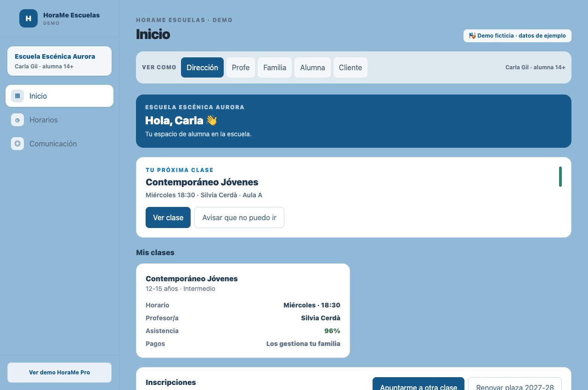This screenshot has width=588, height=390.
Task: Click the Comunicación chat icon
Action: point(17,144)
